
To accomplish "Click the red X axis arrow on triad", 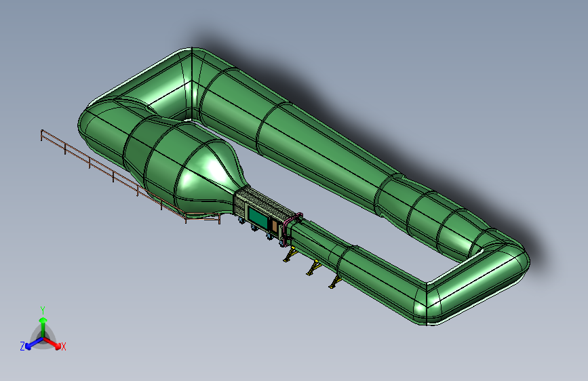I will click(52, 343).
